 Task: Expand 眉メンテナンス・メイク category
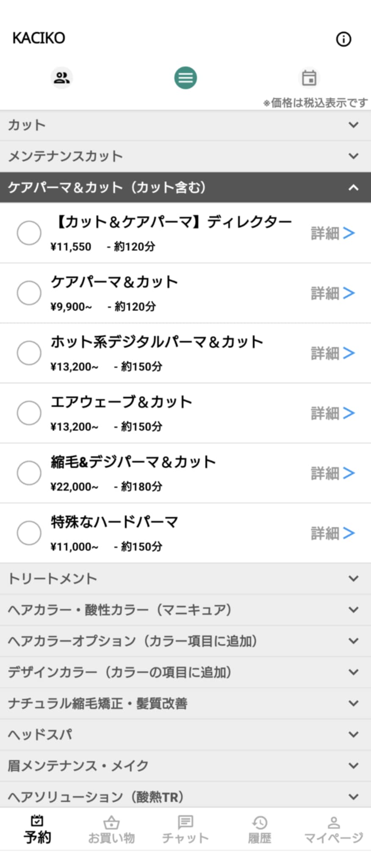coord(185,766)
